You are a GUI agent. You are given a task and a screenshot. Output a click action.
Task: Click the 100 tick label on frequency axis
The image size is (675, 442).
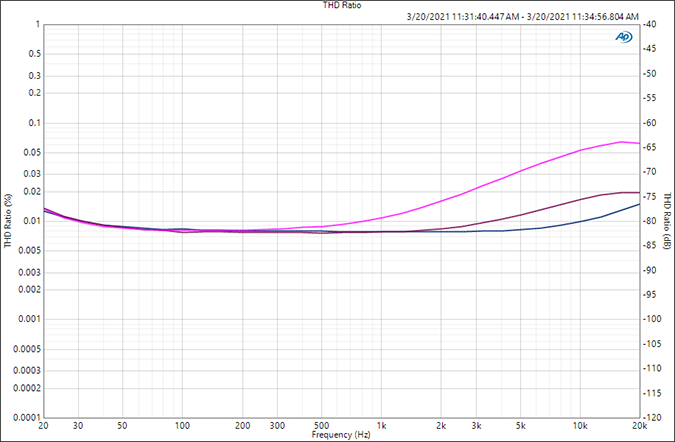[x=182, y=425]
